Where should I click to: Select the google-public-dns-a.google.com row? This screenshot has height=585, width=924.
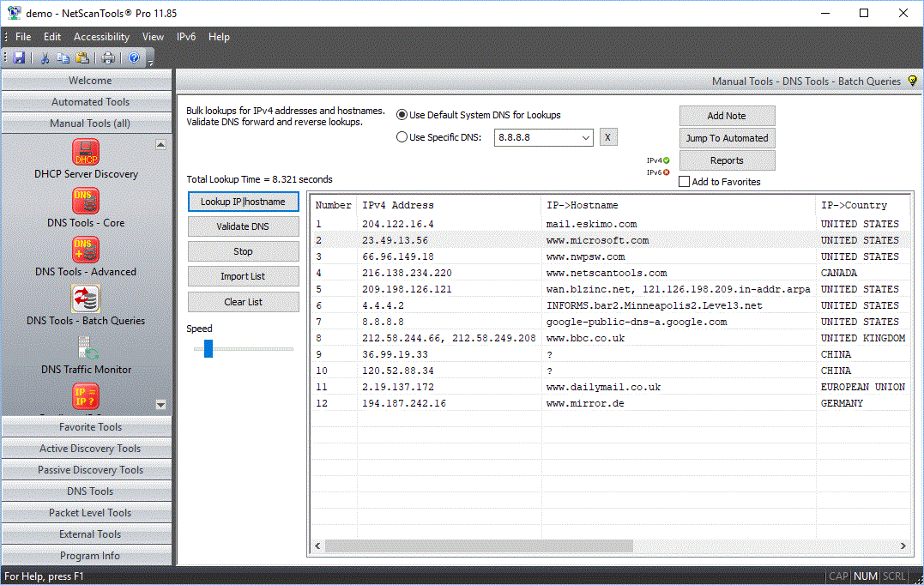pyautogui.click(x=611, y=322)
